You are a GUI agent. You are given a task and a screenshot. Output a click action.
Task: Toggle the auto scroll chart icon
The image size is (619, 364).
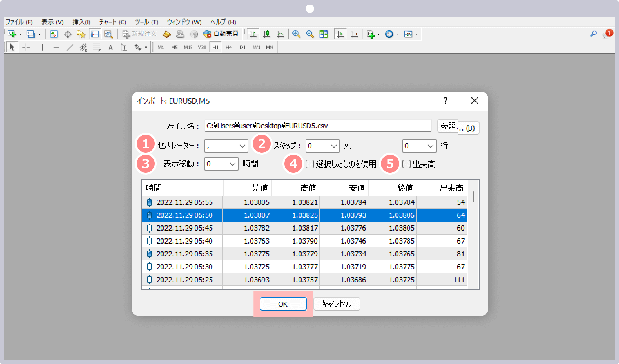(x=340, y=34)
